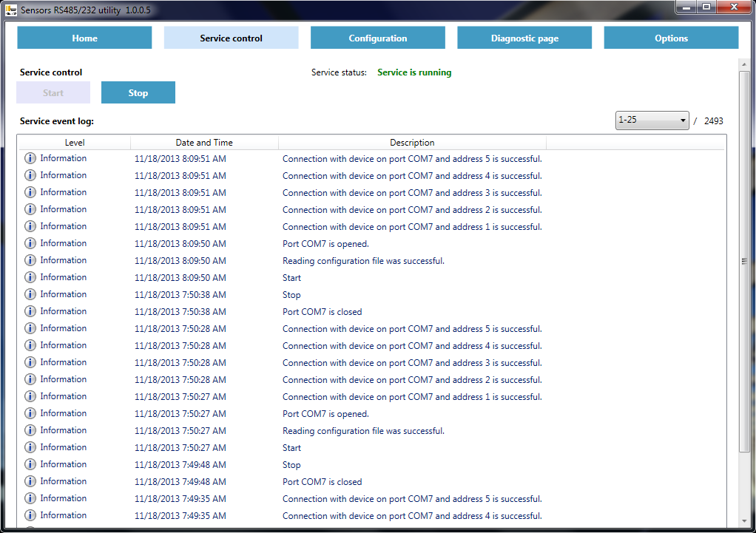The height and width of the screenshot is (533, 756).
Task: Click info icon for 7:50:27 configuration file event
Action: pyautogui.click(x=30, y=430)
